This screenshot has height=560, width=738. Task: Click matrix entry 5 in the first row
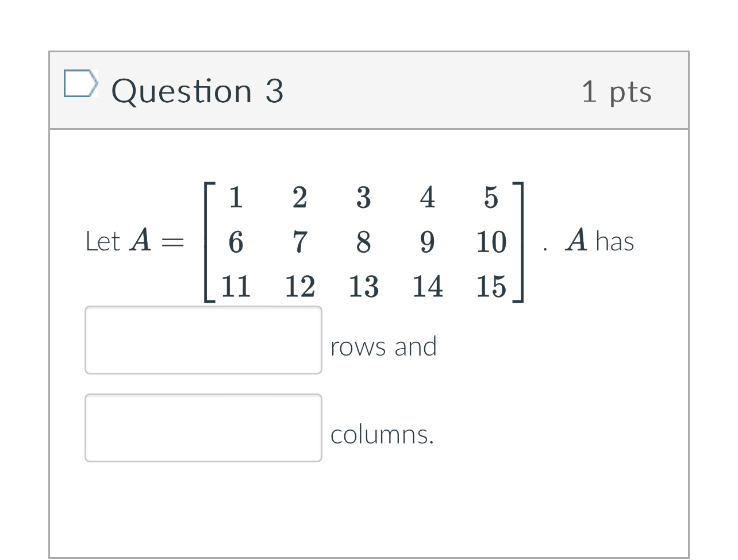tap(491, 197)
